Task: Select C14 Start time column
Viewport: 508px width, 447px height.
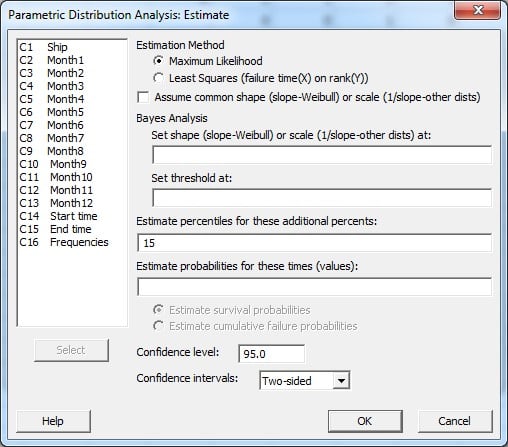Action: (58, 216)
